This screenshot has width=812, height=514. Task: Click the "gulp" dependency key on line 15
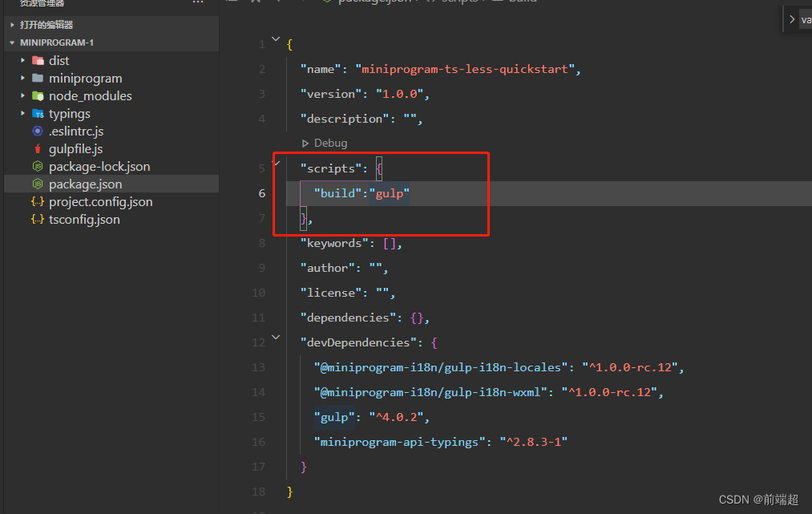(334, 417)
